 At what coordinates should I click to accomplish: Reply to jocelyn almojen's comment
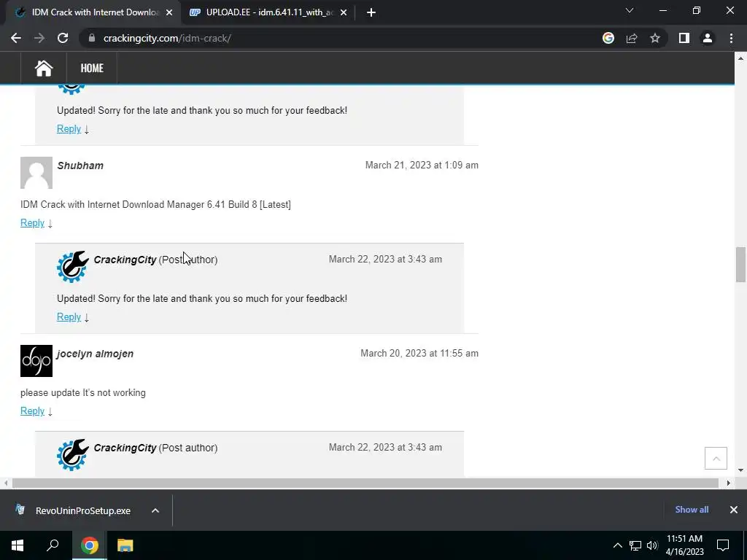coord(32,411)
